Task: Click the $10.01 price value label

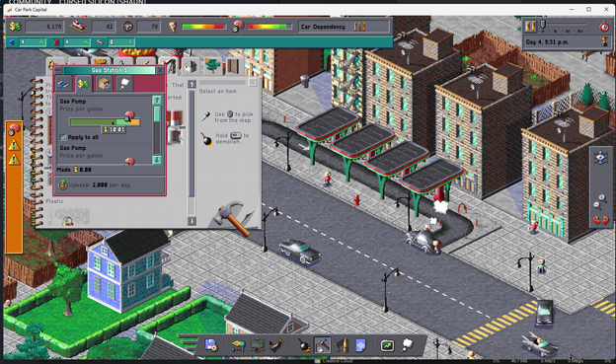Action: click(115, 129)
